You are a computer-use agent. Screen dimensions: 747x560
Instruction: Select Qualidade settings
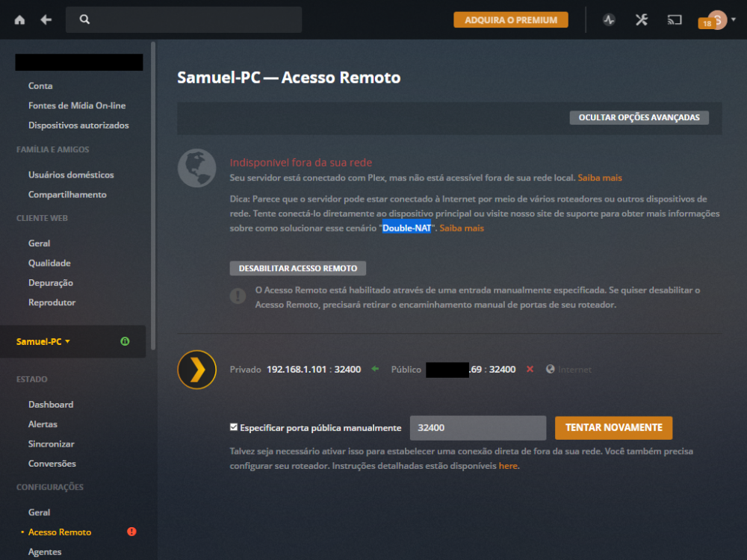(x=49, y=263)
